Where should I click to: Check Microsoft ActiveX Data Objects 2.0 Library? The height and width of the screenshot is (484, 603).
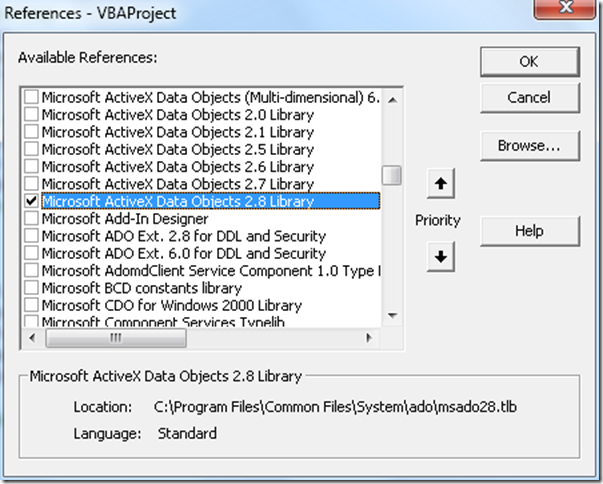(x=32, y=115)
